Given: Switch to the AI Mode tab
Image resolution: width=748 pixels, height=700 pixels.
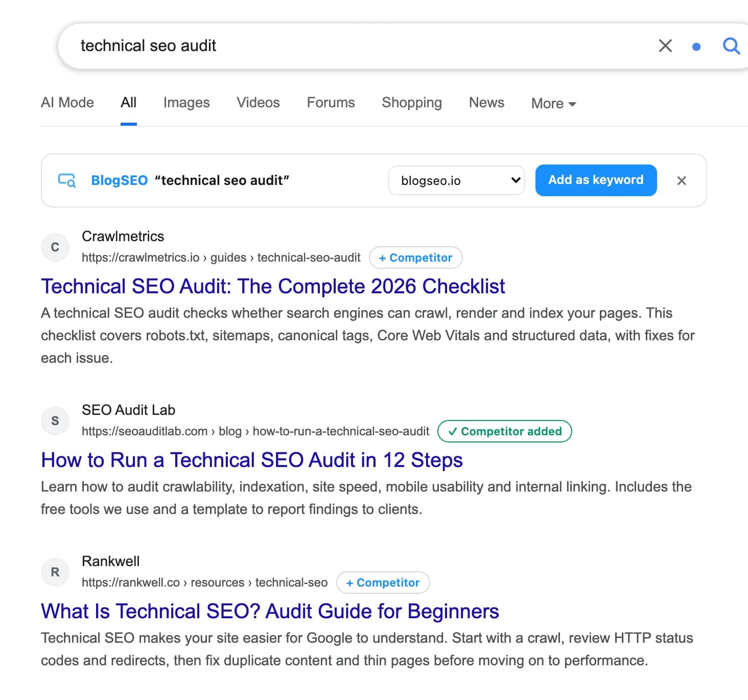Looking at the screenshot, I should [67, 103].
